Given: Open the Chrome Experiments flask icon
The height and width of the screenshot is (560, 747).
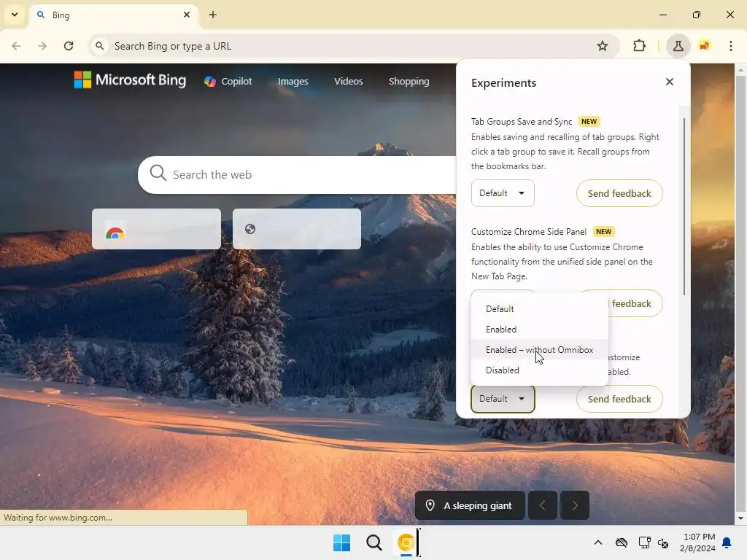Looking at the screenshot, I should pyautogui.click(x=678, y=46).
